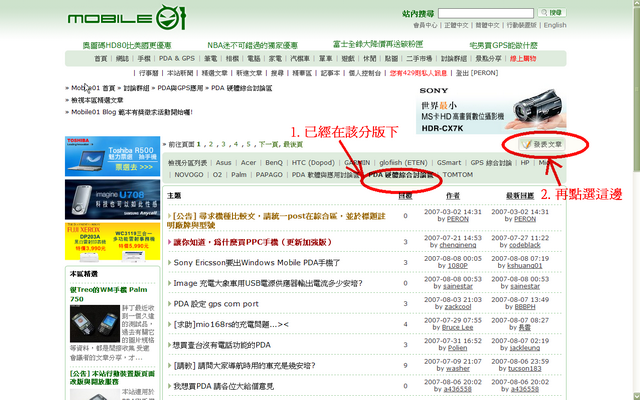This screenshot has width=640, height=400.
Task: Open 精選文章 link in sub navigation
Action: coord(214,73)
